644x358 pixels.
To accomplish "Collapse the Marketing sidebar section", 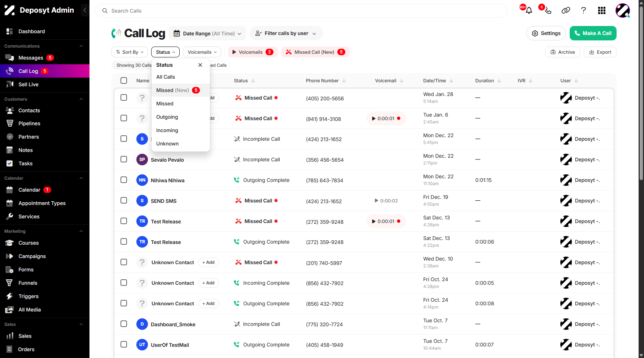I will click(81, 231).
